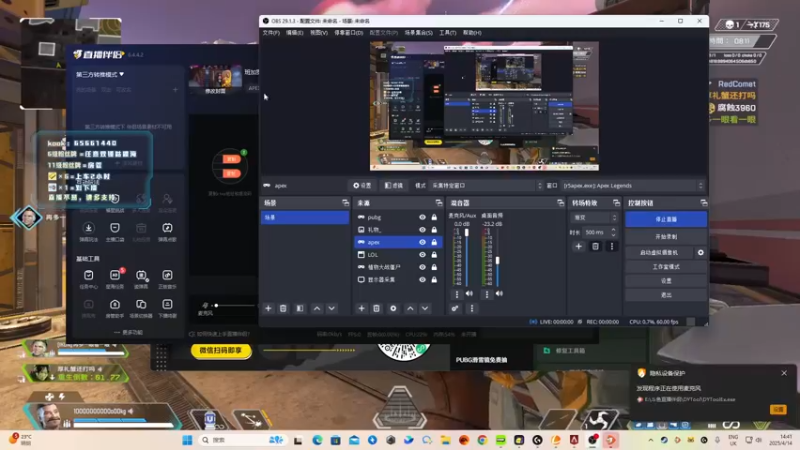This screenshot has width=800, height=450.
Task: Start recording in OBS controls
Action: (666, 237)
